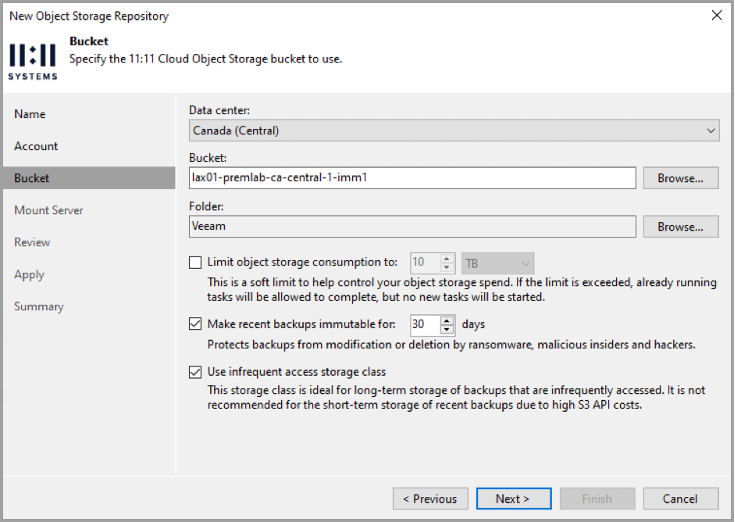Cancel the repository wizard
This screenshot has width=735, height=522.
tap(680, 499)
